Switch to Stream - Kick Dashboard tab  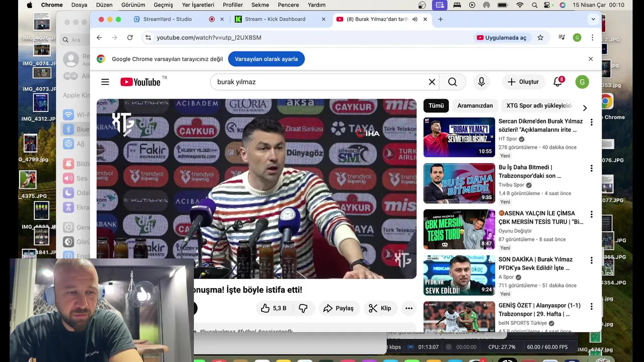[x=275, y=19]
